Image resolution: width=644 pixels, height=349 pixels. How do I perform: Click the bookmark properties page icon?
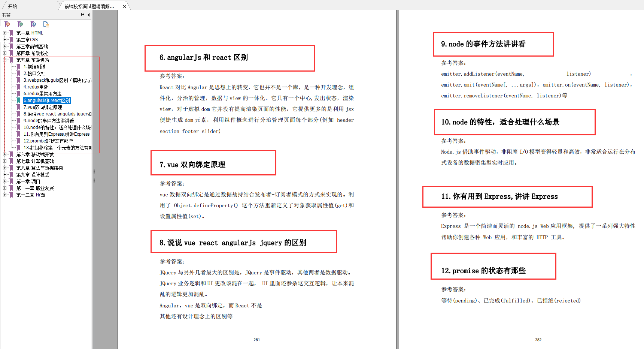click(46, 24)
